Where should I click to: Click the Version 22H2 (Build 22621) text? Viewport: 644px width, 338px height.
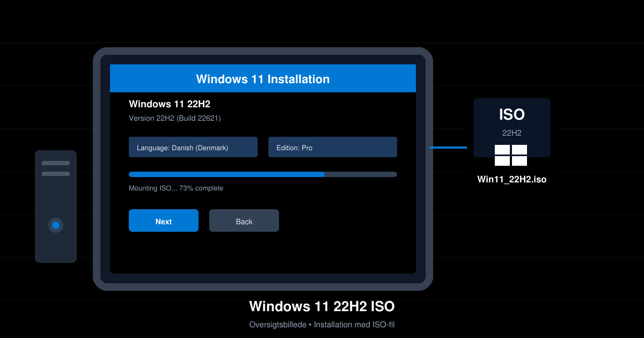click(x=175, y=118)
